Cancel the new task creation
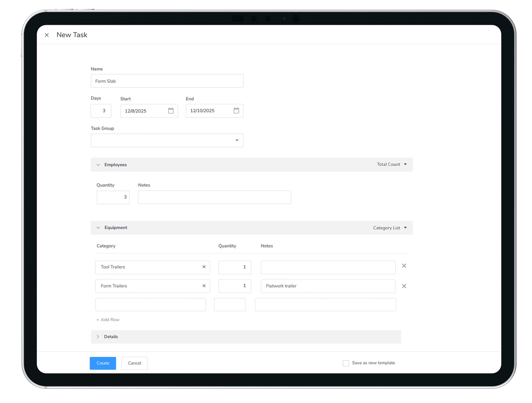 [x=134, y=363]
